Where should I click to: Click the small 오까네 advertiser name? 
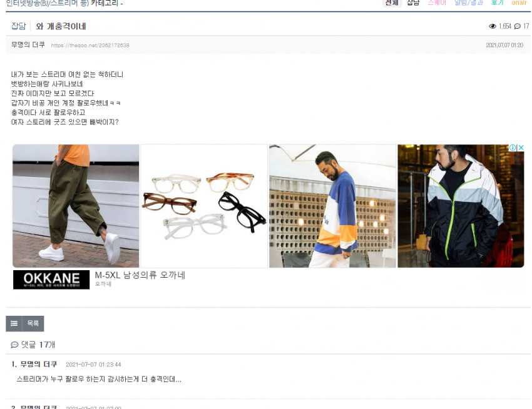tap(103, 284)
